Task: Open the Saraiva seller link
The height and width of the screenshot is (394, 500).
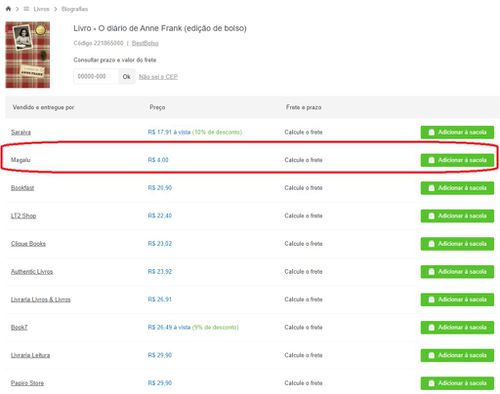Action: 21,132
